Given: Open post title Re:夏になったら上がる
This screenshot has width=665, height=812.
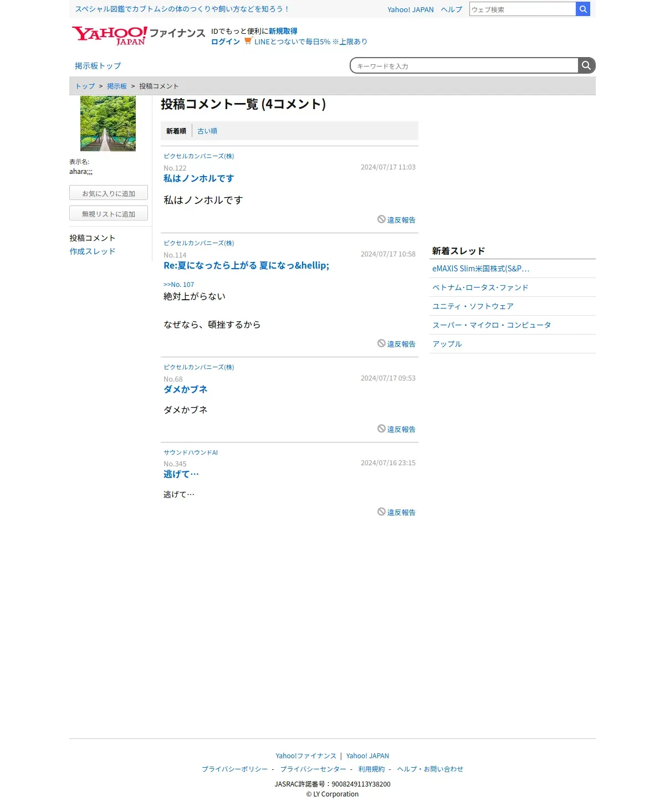Looking at the screenshot, I should coord(246,265).
